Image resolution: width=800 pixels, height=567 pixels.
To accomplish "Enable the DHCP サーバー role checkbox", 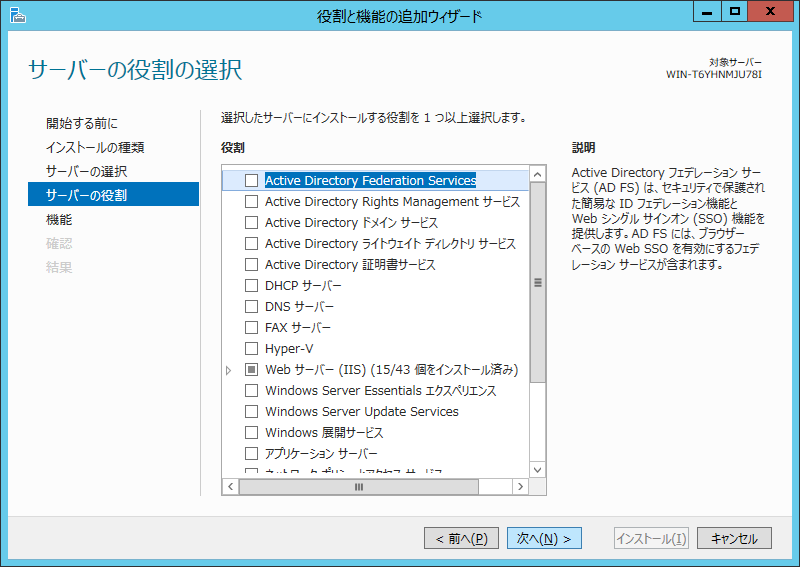I will point(251,286).
